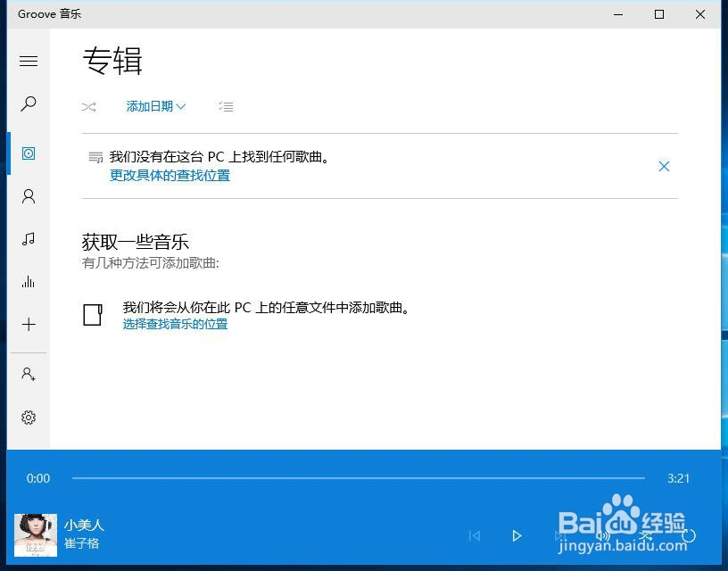Click the elapsed time 0:00

(38, 478)
